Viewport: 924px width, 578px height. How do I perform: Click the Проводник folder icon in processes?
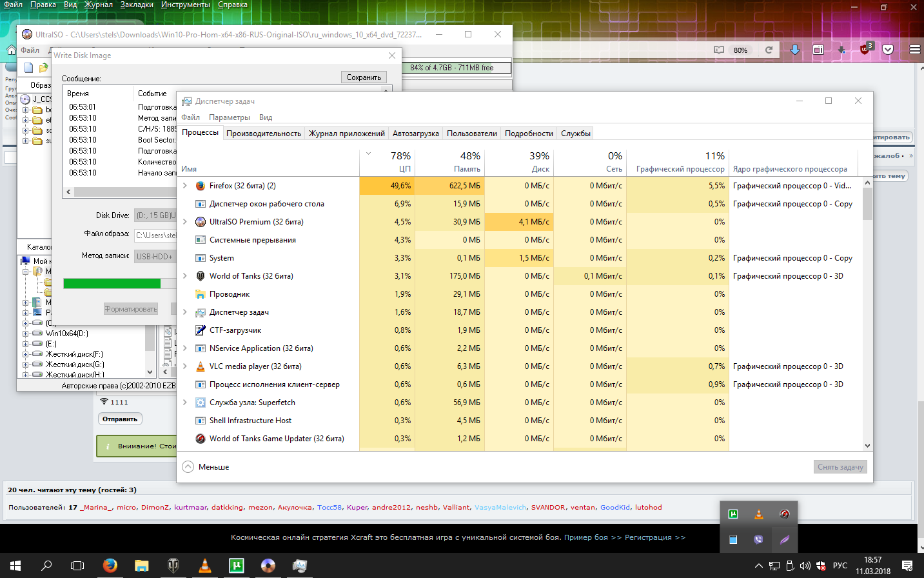[201, 294]
